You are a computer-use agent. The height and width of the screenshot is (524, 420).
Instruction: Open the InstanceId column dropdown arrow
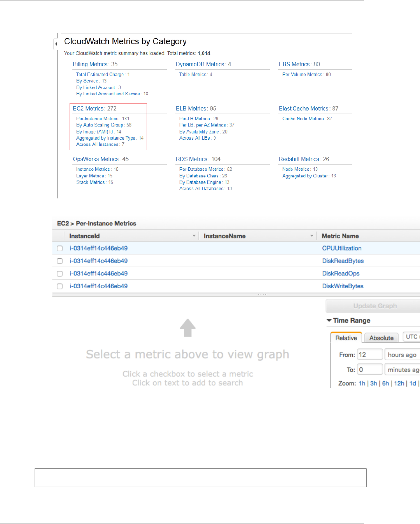[194, 236]
